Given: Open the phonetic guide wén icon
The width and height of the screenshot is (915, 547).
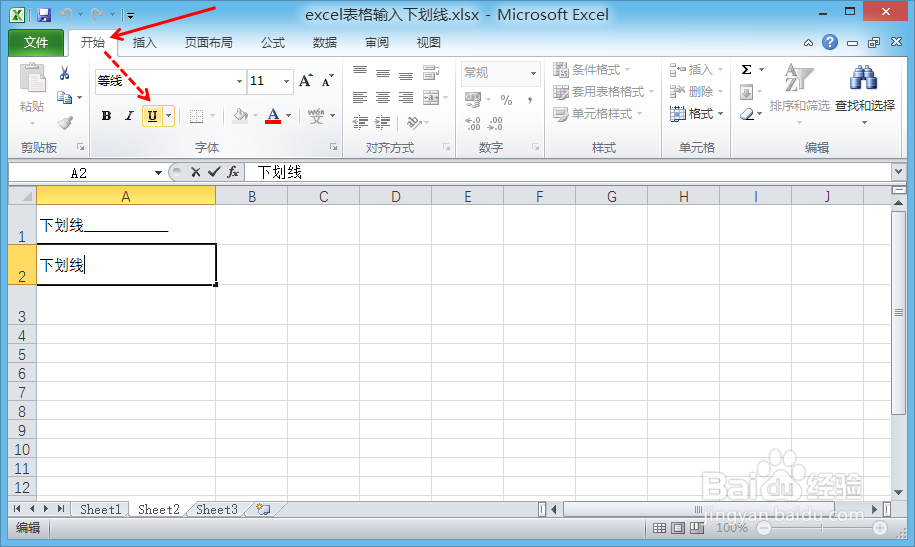Looking at the screenshot, I should 316,116.
